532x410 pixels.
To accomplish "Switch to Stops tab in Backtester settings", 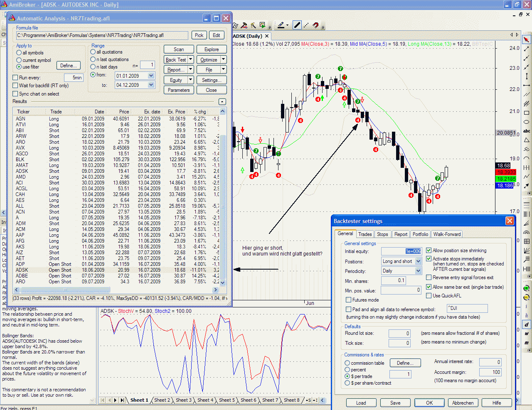I will (x=382, y=234).
